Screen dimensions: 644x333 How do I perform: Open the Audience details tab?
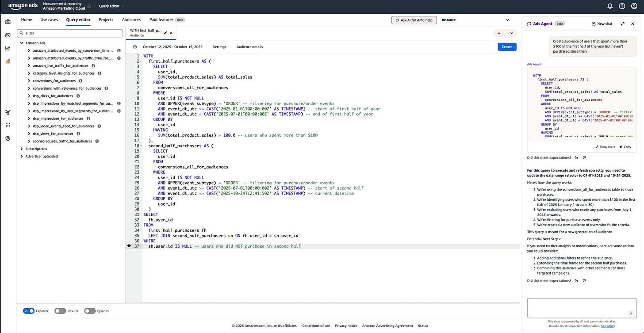tap(249, 46)
